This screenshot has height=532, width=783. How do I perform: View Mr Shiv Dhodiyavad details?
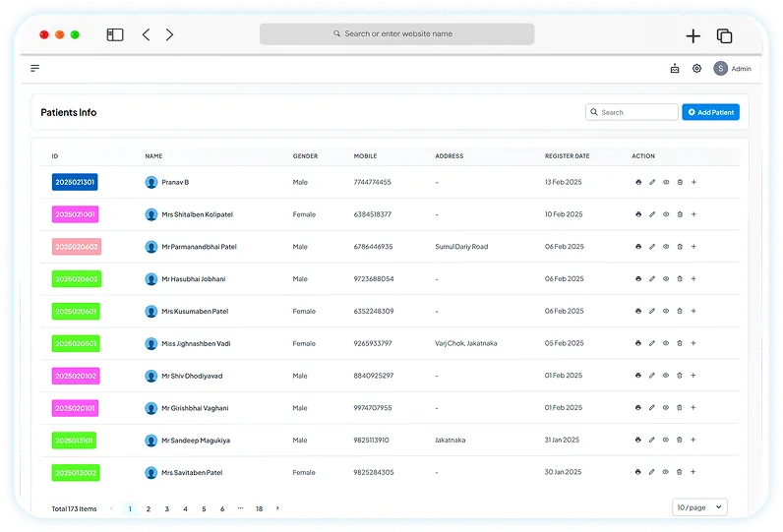666,376
